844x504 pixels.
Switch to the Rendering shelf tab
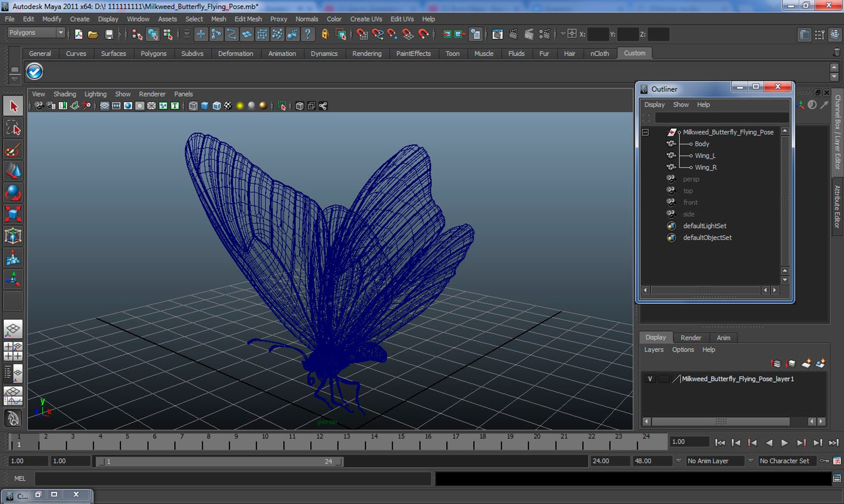click(x=367, y=54)
